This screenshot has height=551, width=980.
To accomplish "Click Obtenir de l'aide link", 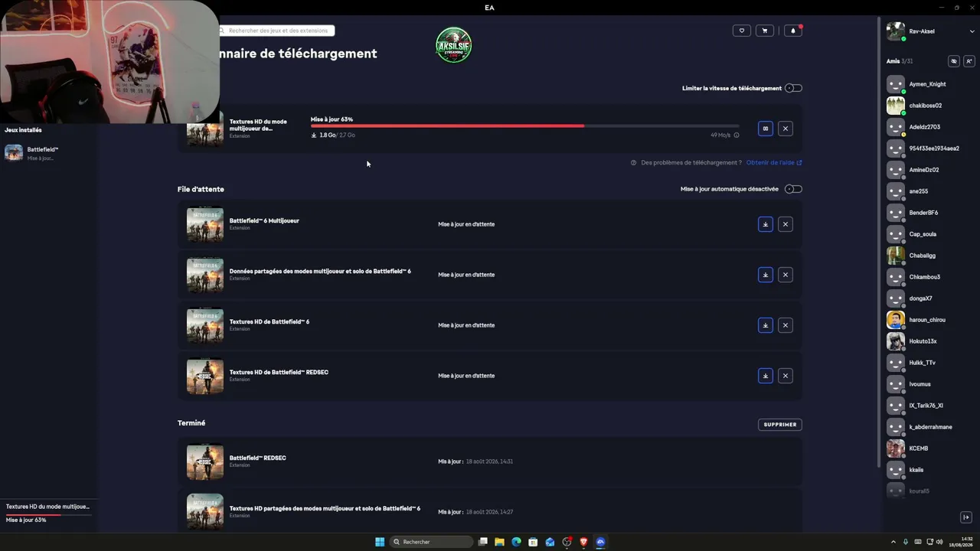I will click(x=774, y=162).
